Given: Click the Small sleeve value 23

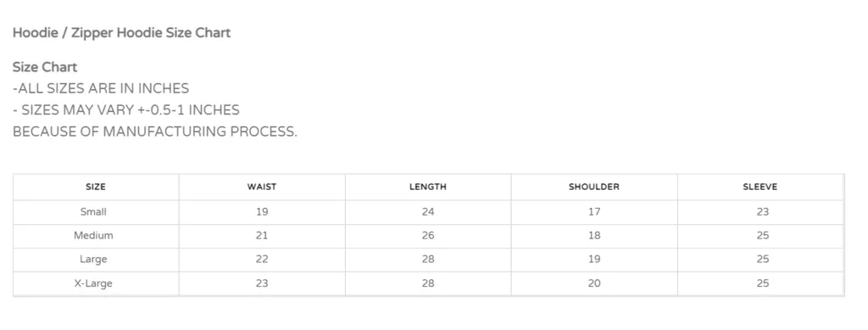Looking at the screenshot, I should [x=763, y=211].
